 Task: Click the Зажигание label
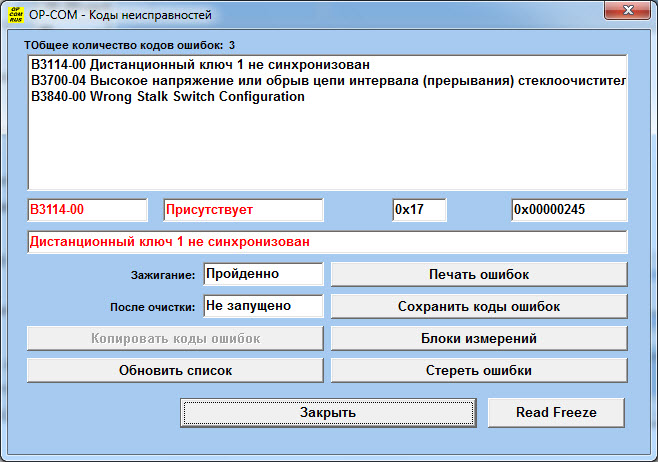tap(163, 275)
